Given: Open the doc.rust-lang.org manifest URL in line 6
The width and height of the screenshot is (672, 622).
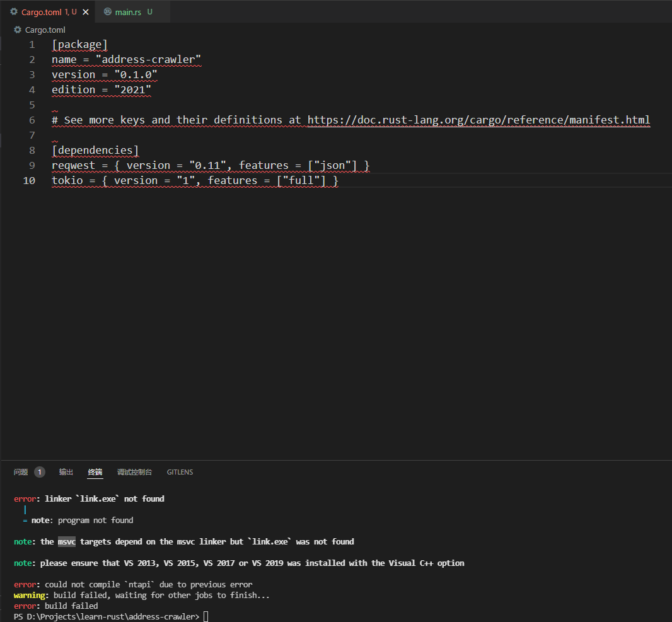Looking at the screenshot, I should coord(478,120).
